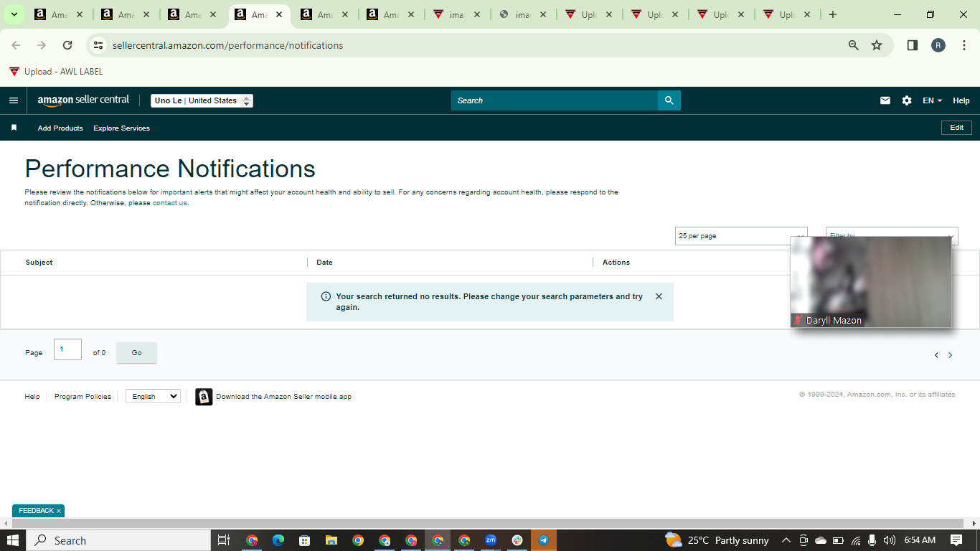Open Windows Task View
Image resolution: width=980 pixels, height=551 pixels.
coord(223,540)
